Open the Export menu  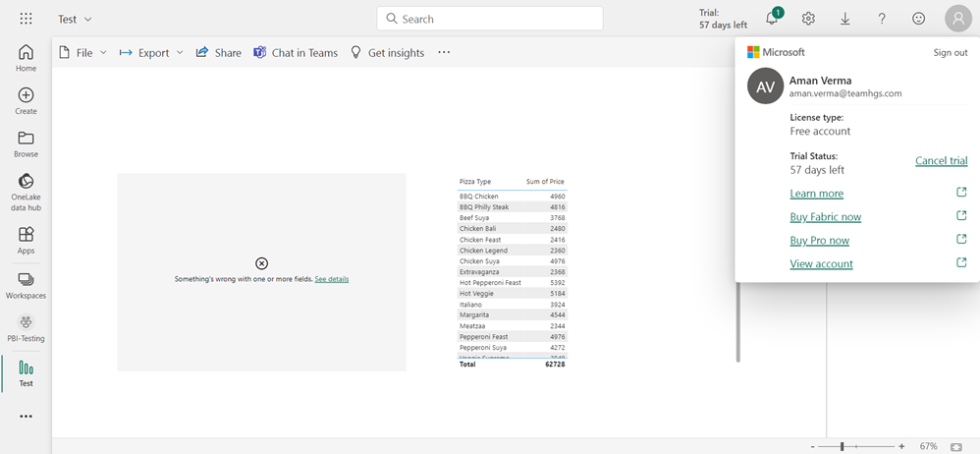[151, 52]
